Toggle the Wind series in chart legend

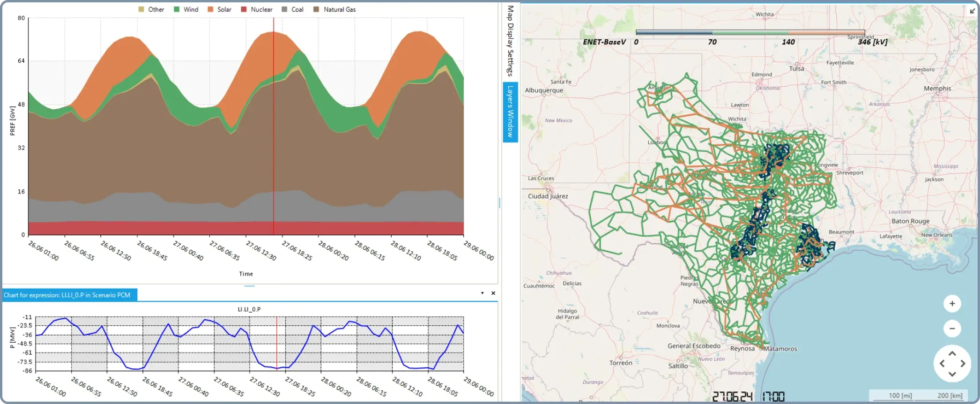(186, 9)
